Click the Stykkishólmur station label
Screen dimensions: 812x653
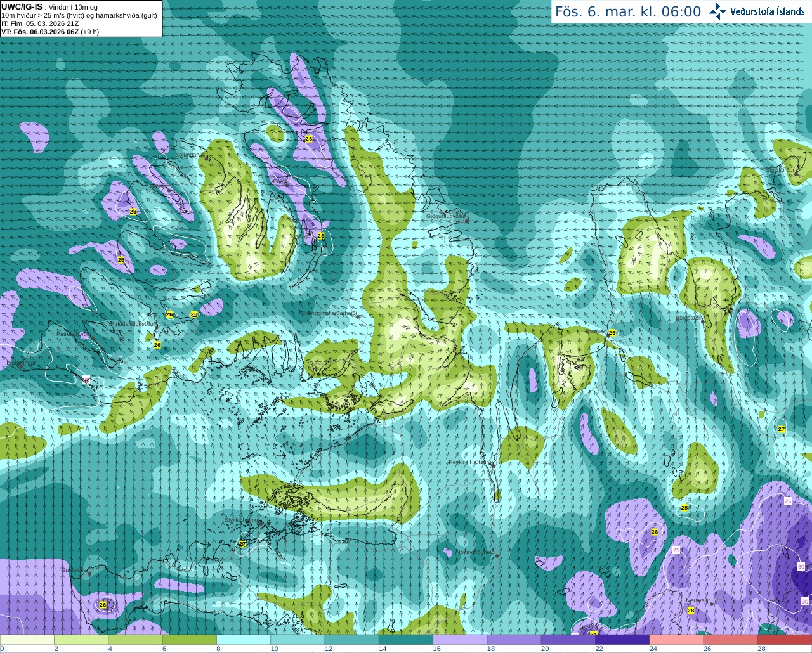tap(242, 520)
